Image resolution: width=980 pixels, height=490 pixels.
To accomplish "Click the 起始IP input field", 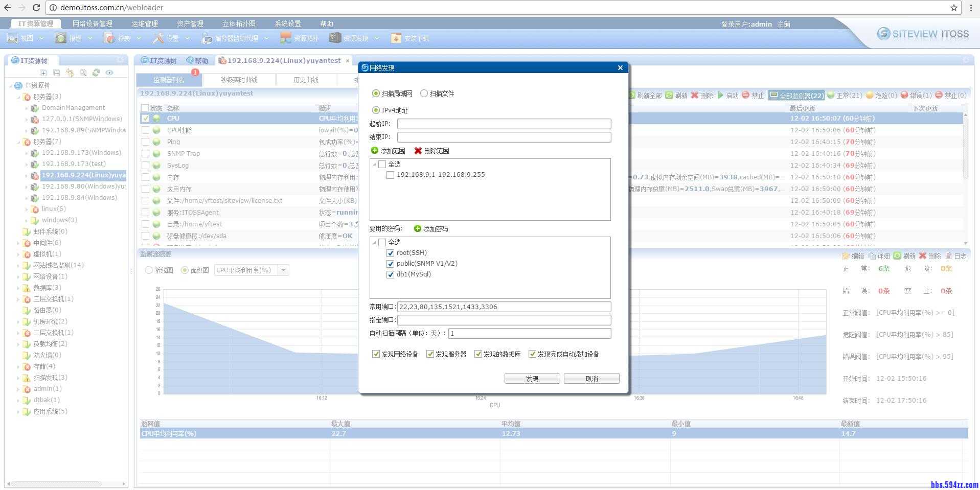I will (x=504, y=124).
